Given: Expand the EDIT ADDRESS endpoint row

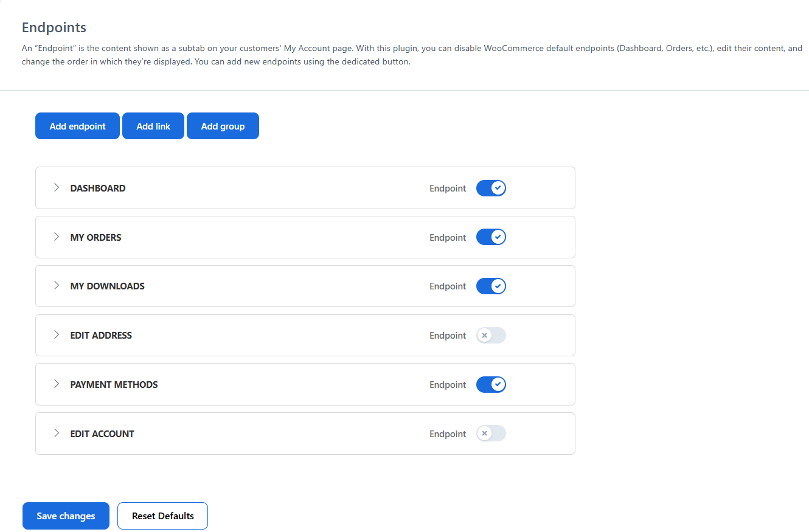Looking at the screenshot, I should point(56,335).
